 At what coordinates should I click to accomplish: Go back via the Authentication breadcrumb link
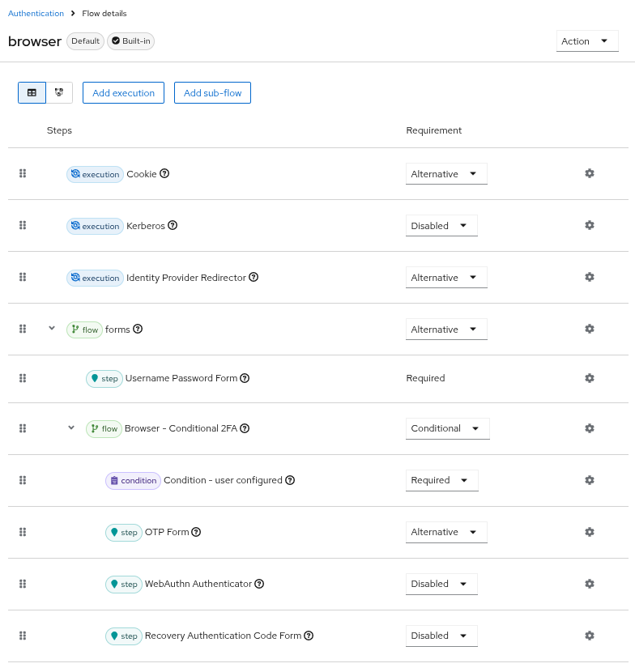pyautogui.click(x=33, y=13)
